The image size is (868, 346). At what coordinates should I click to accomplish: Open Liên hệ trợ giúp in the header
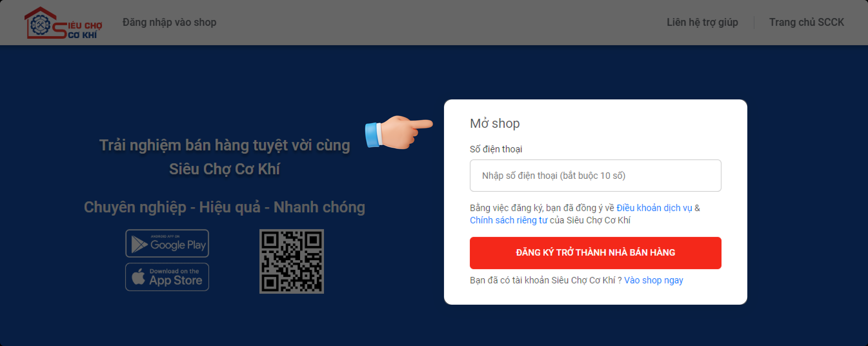pyautogui.click(x=702, y=22)
